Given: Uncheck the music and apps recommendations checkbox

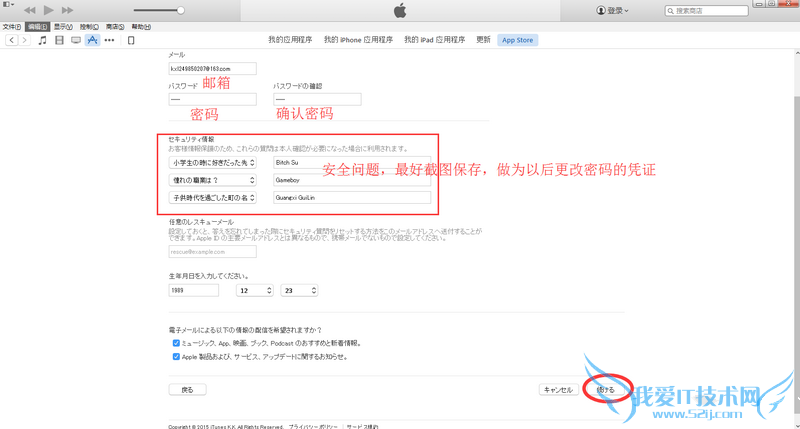Looking at the screenshot, I should click(176, 343).
